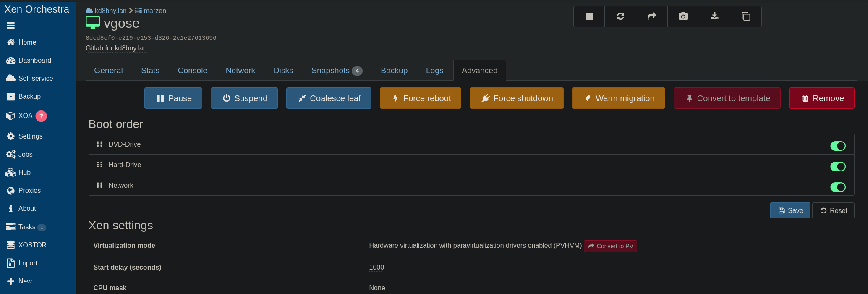Click the stop VM icon in toolbar

pos(589,16)
